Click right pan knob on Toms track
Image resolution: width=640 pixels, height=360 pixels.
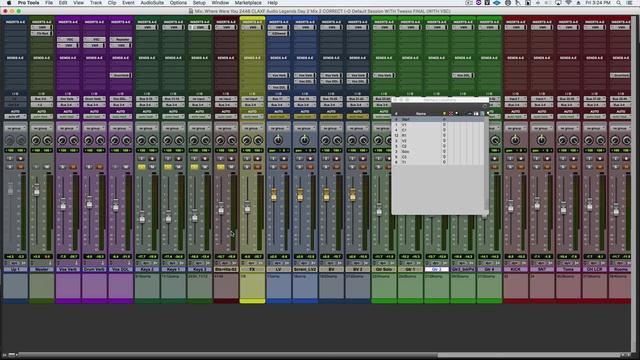coord(574,141)
